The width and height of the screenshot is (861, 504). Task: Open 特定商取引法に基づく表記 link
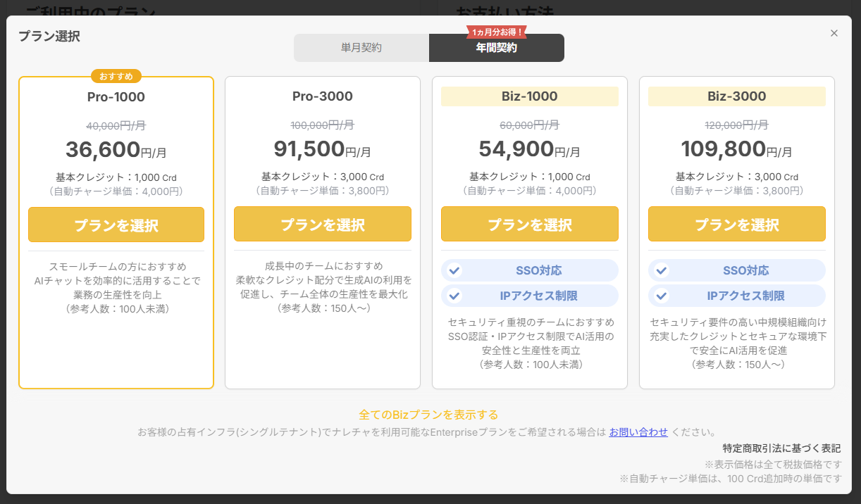click(x=781, y=448)
